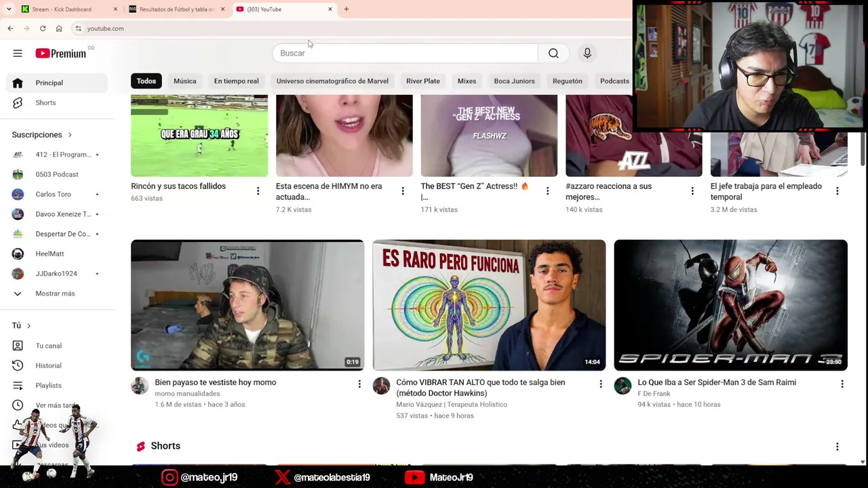This screenshot has height=488, width=868.
Task: Switch to Resultados de Fútbol tab
Action: [176, 9]
